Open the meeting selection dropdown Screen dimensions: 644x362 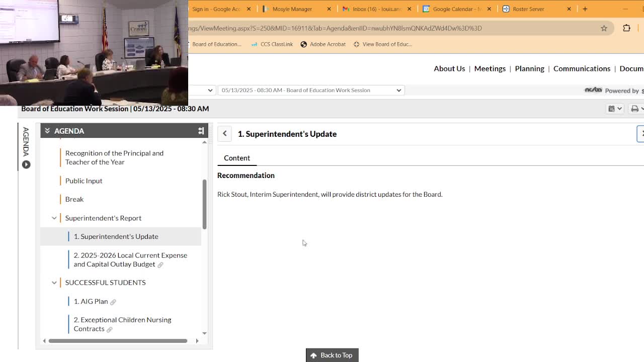(x=311, y=90)
